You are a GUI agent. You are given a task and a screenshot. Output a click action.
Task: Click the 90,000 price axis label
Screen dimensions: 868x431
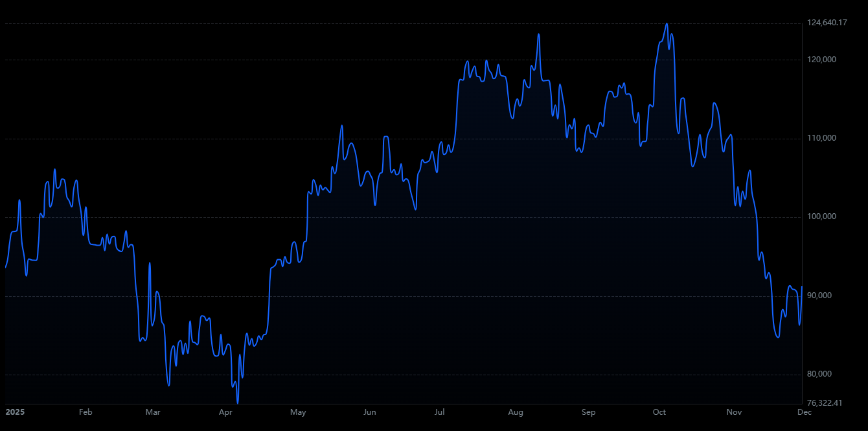point(819,296)
